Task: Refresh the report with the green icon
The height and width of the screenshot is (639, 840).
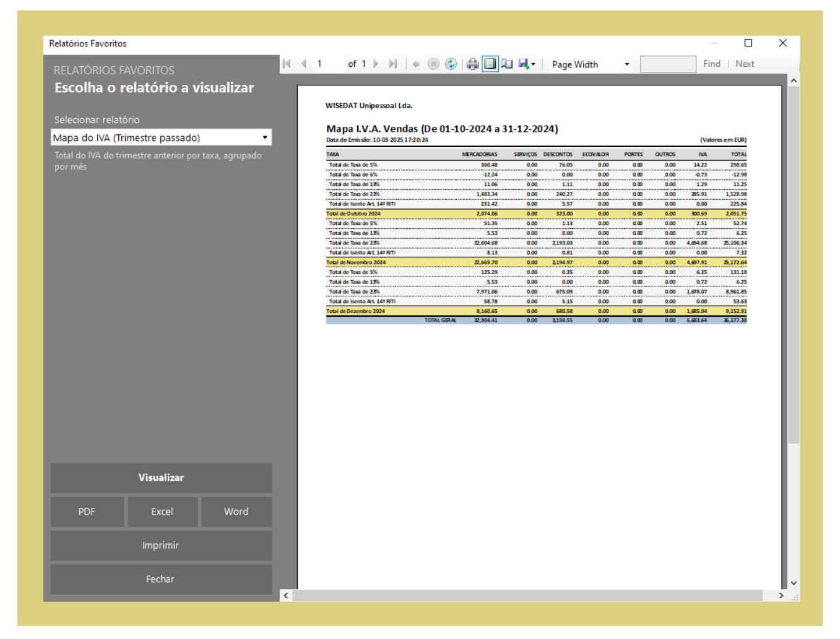Action: coord(451,64)
